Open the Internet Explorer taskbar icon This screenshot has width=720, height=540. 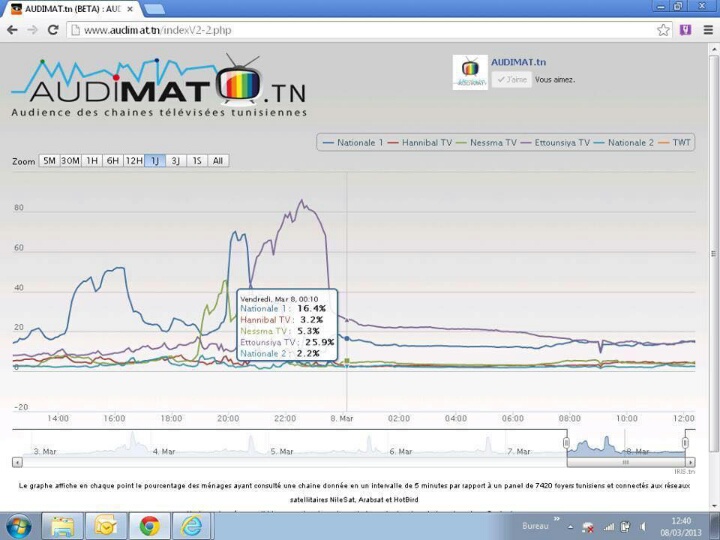click(x=191, y=526)
